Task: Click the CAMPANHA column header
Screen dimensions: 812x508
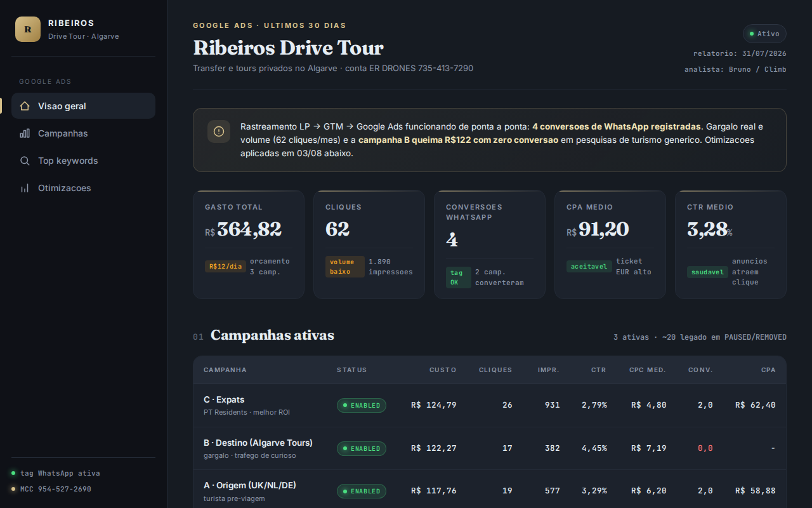Action: click(225, 370)
